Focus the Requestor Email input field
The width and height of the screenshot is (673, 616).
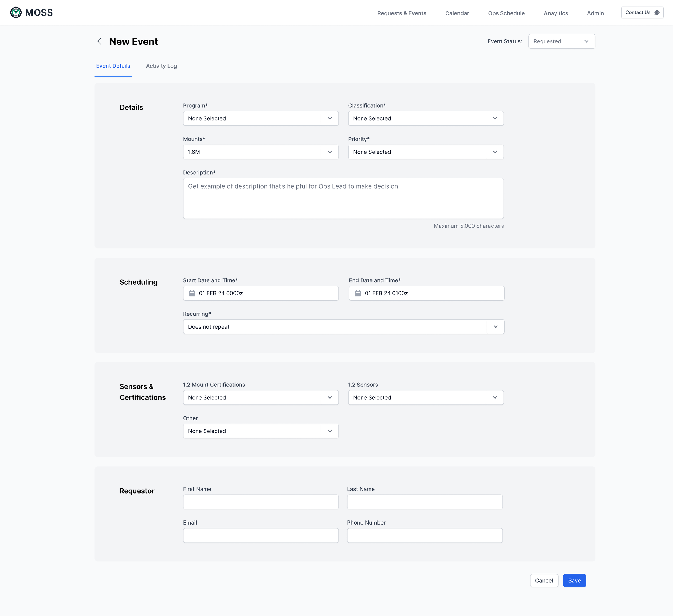click(x=260, y=535)
